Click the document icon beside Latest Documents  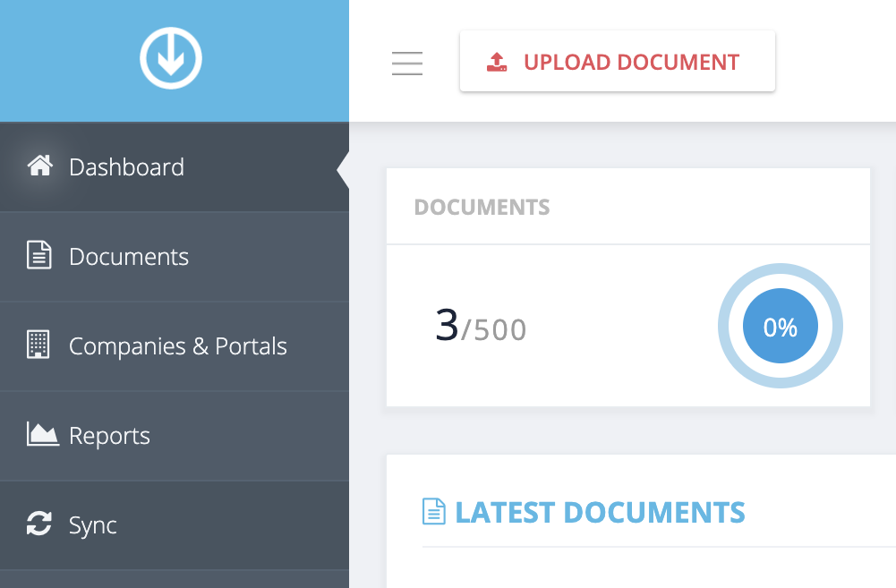coord(434,511)
